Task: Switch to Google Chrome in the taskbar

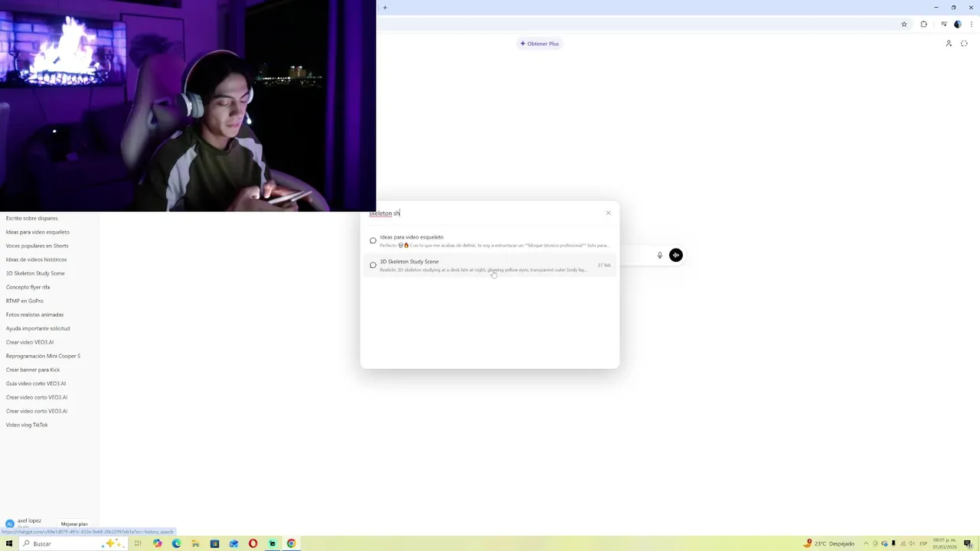Action: point(291,543)
